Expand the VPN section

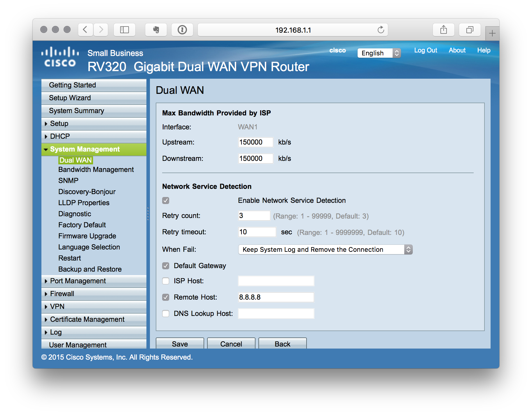point(94,307)
